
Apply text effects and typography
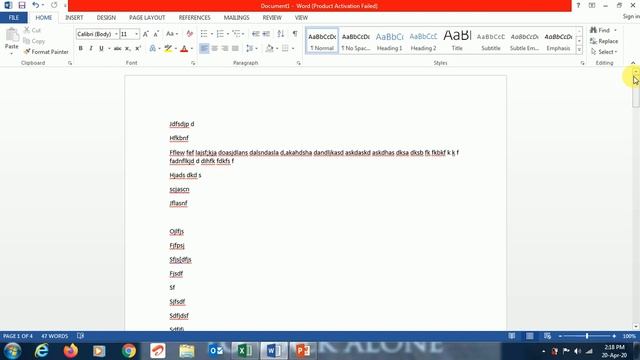[x=152, y=49]
